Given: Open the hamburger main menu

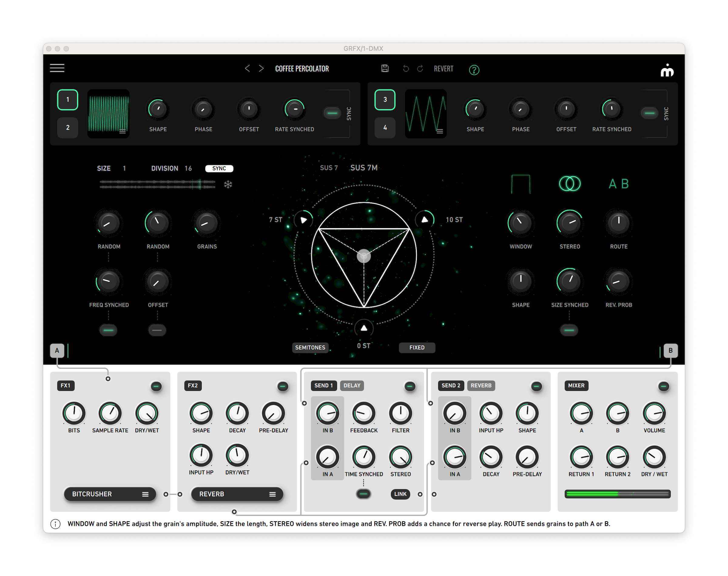Looking at the screenshot, I should [x=57, y=68].
